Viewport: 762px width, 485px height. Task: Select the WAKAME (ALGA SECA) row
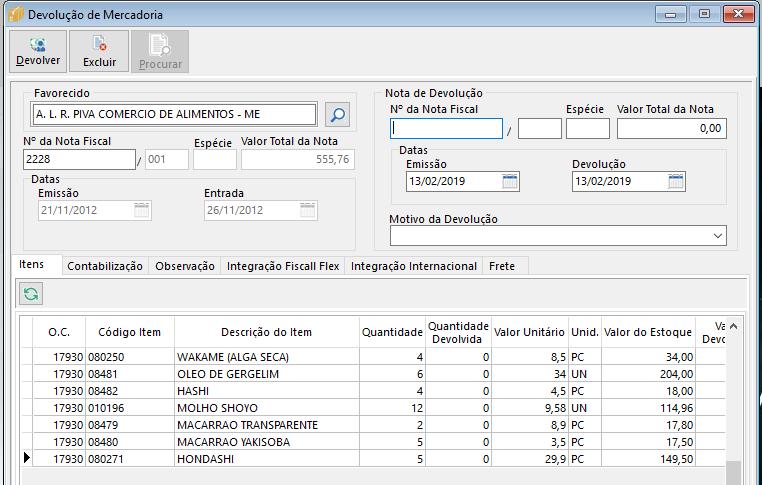coord(373,357)
